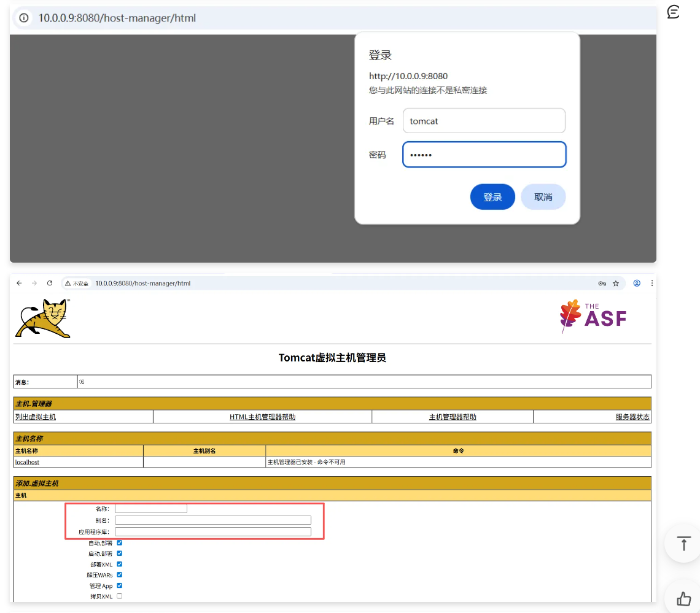Toggle the 解压WARs checkbox
The height and width of the screenshot is (613, 700).
click(120, 574)
